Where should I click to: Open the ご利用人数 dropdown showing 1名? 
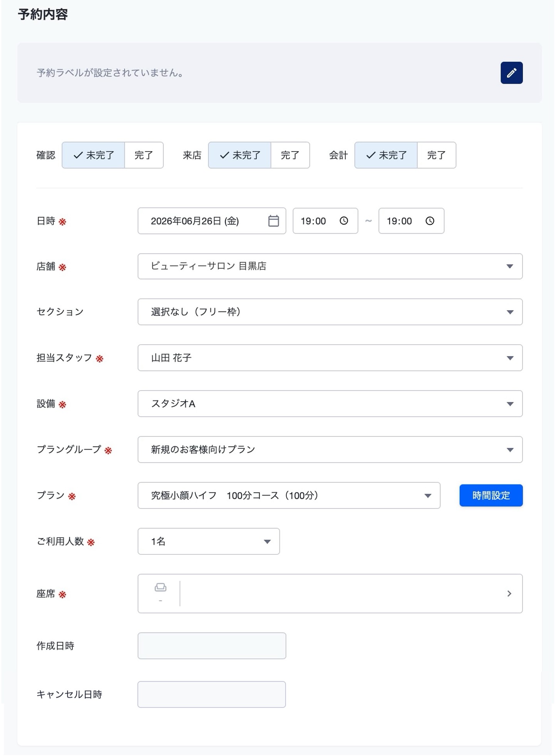pyautogui.click(x=208, y=541)
